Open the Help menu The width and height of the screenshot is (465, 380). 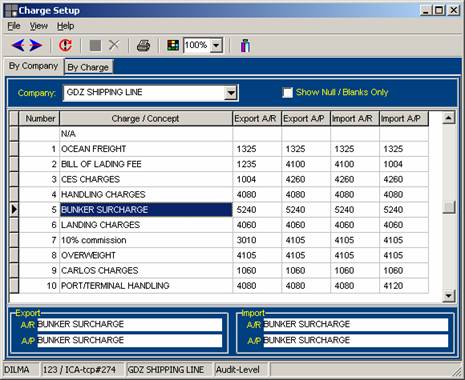65,26
